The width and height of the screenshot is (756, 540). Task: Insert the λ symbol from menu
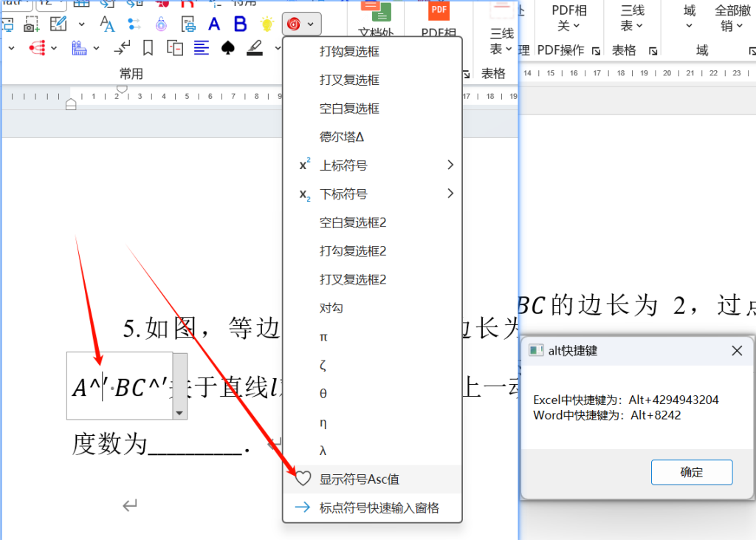[x=372, y=451]
